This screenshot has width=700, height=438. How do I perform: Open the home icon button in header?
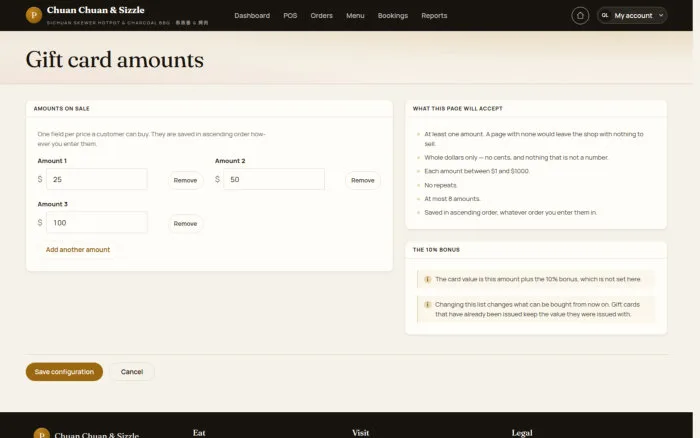tap(580, 16)
